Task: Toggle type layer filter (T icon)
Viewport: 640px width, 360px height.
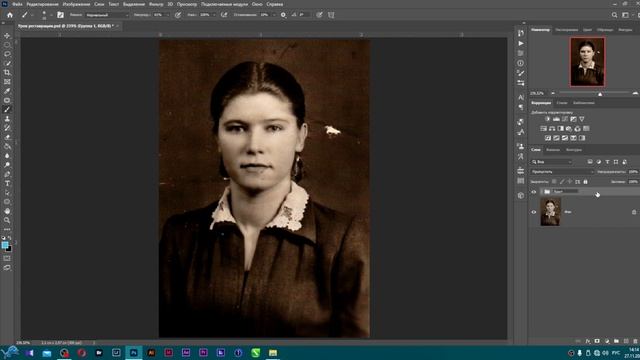Action: click(607, 162)
